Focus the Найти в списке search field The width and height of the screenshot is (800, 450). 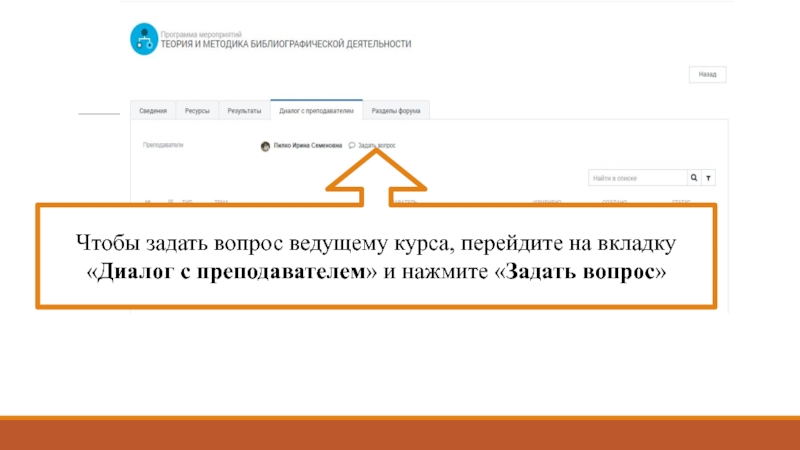(x=638, y=178)
